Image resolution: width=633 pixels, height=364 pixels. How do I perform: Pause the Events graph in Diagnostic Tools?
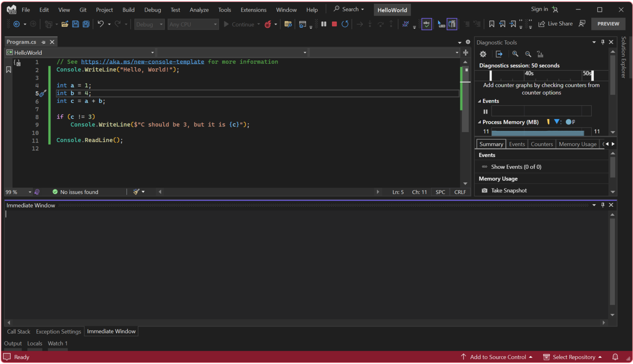pos(485,112)
